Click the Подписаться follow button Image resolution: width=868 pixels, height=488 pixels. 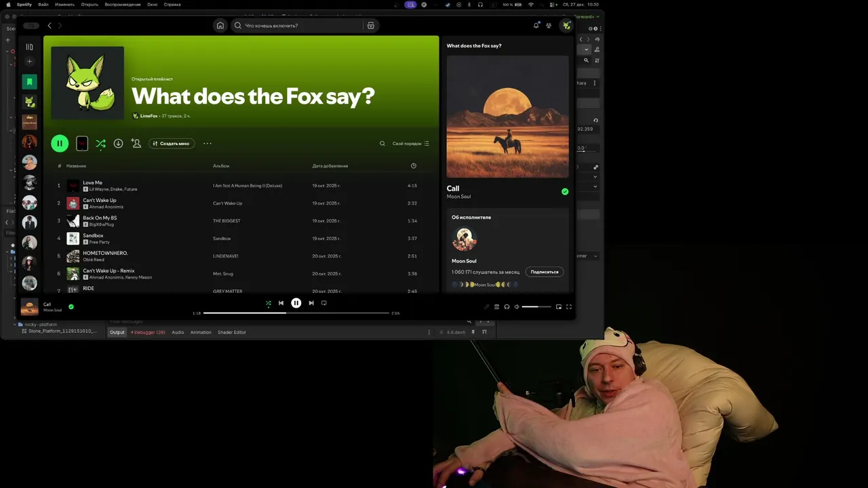point(545,272)
